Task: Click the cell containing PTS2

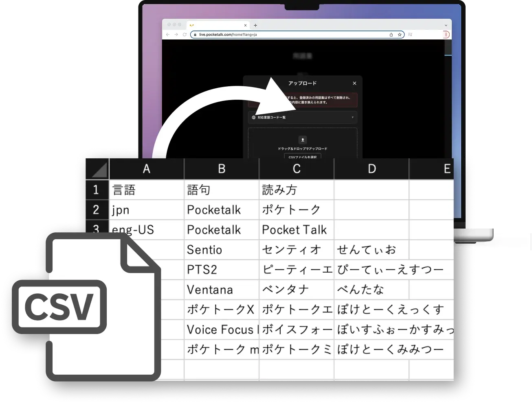Action: 222,269
